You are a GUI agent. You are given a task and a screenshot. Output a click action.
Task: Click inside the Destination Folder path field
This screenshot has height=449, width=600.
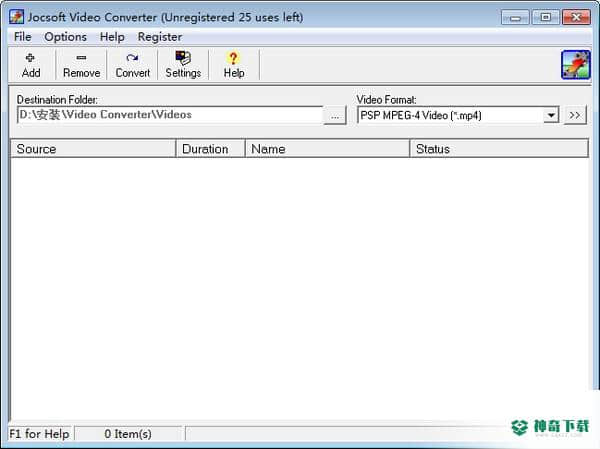[170, 115]
